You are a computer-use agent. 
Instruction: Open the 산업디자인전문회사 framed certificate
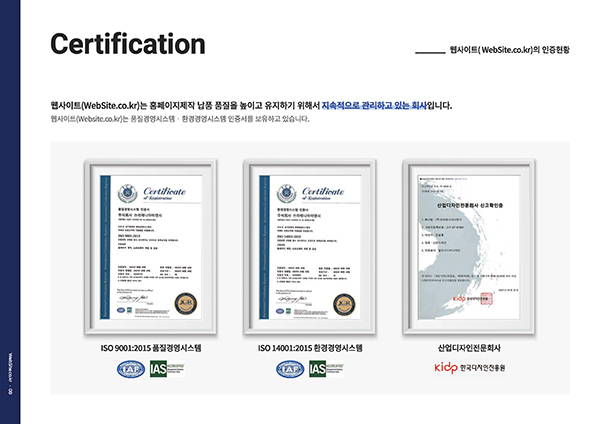coord(469,247)
